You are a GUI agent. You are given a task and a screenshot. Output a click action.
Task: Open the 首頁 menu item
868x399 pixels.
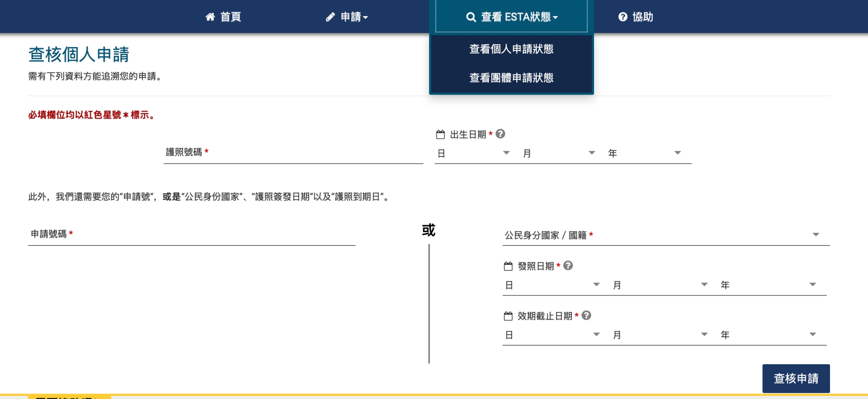pos(223,17)
